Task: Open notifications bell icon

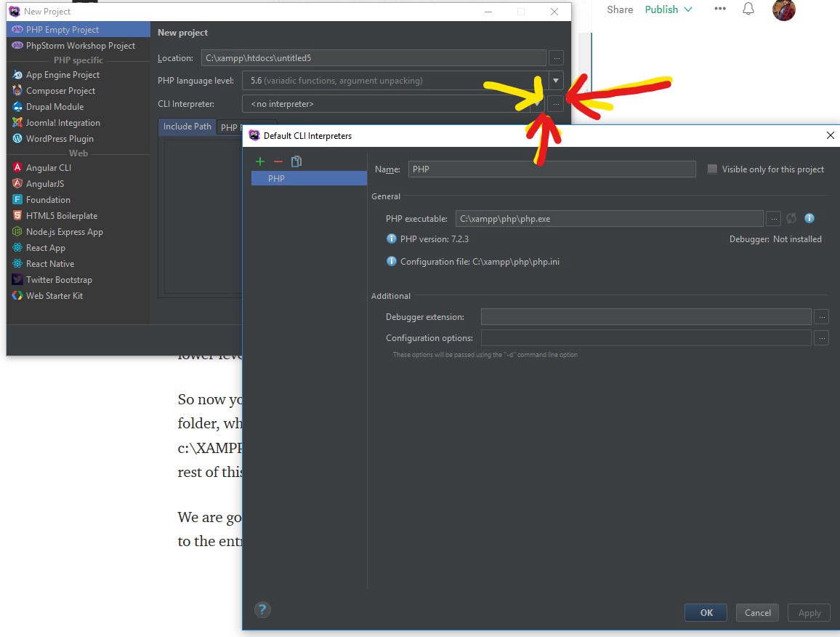Action: [748, 9]
